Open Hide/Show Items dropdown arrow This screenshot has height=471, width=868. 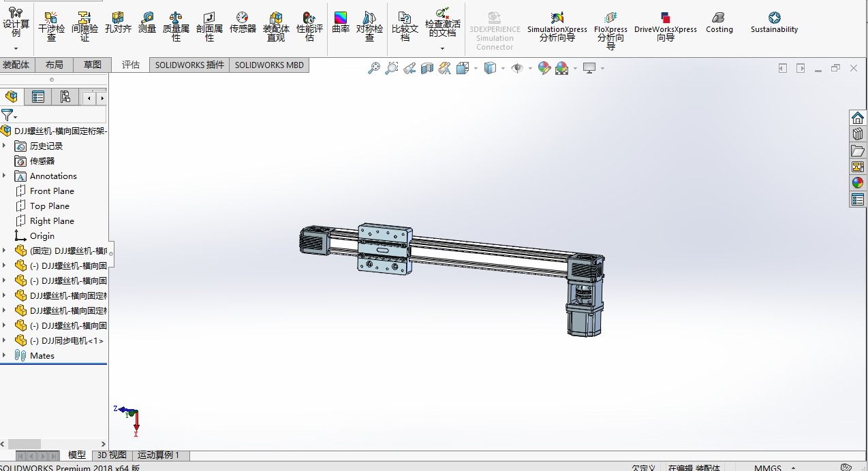tap(530, 68)
